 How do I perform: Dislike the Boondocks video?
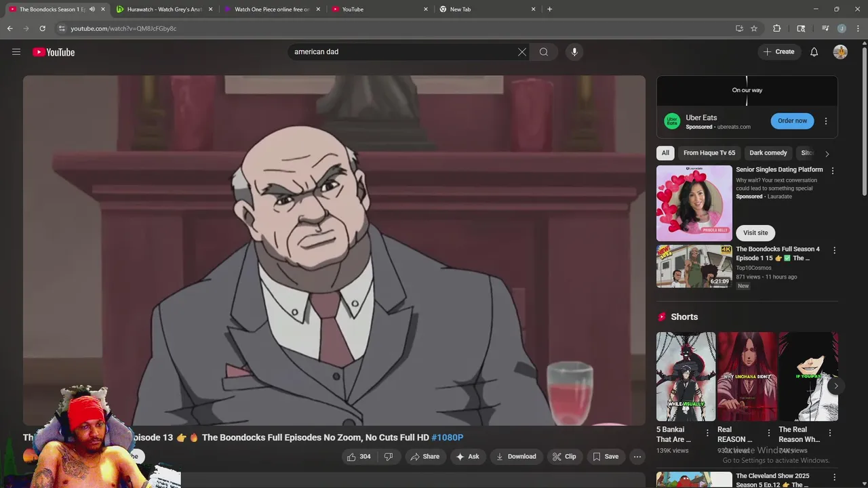[x=389, y=457]
